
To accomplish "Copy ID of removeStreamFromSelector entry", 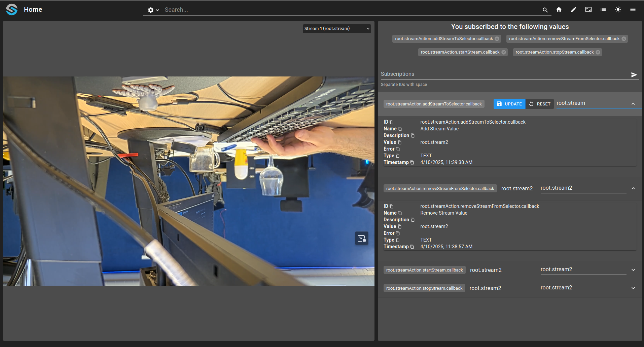I will [x=391, y=206].
